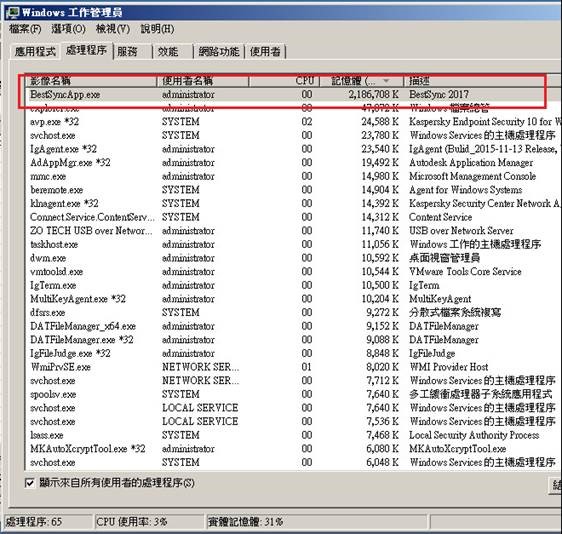Open the 檔案(F) menu

[25, 29]
